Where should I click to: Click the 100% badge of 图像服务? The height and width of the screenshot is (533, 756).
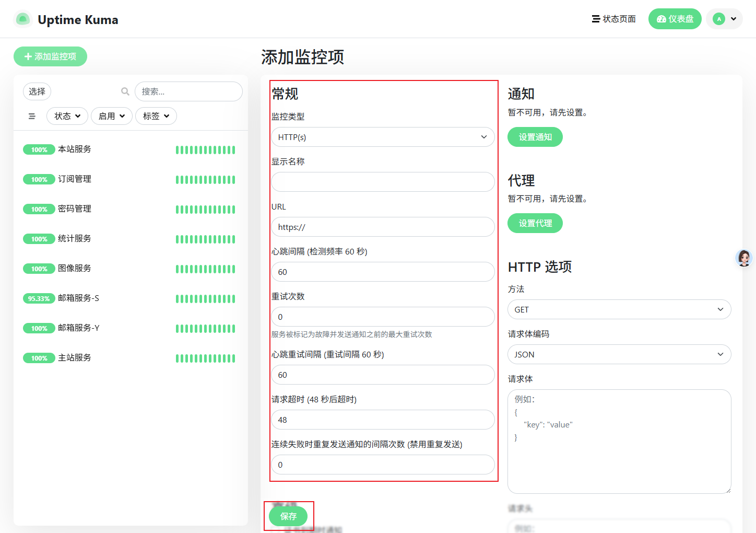pyautogui.click(x=39, y=269)
